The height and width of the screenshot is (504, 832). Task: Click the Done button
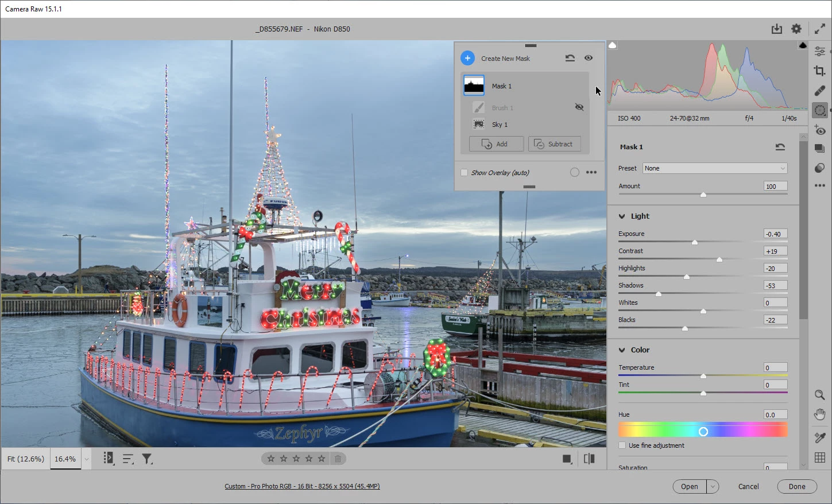point(797,486)
